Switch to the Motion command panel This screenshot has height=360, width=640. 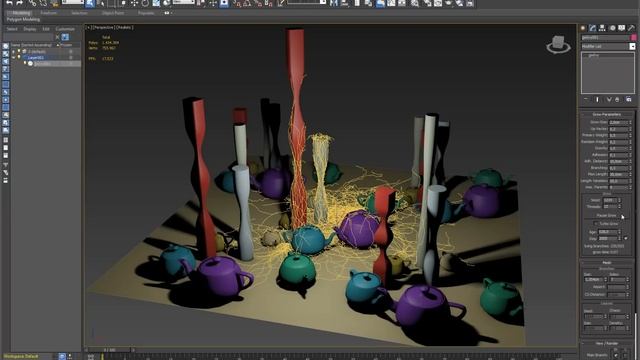click(x=612, y=28)
